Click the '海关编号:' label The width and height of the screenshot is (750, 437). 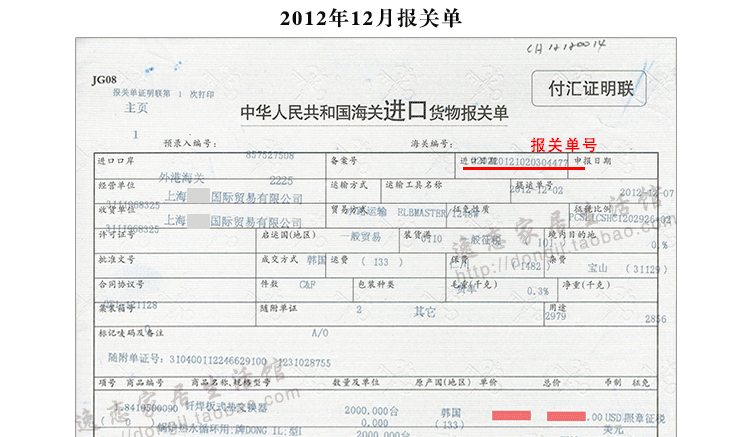tap(431, 143)
